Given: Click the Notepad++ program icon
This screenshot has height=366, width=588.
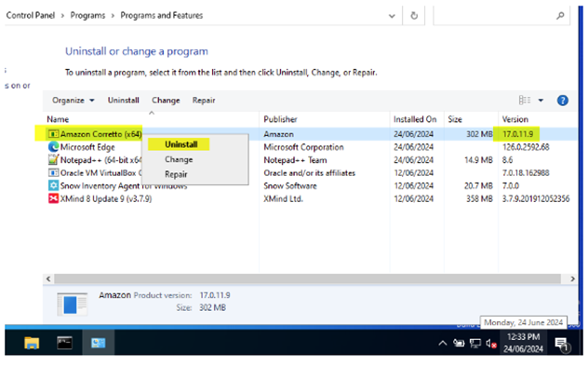Looking at the screenshot, I should click(54, 160).
